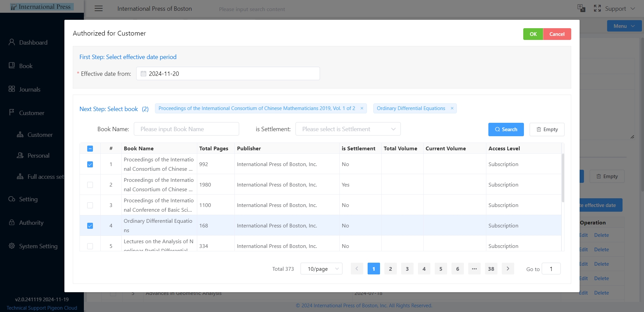Open the is Settlement dropdown
The image size is (644, 312).
coord(348,129)
